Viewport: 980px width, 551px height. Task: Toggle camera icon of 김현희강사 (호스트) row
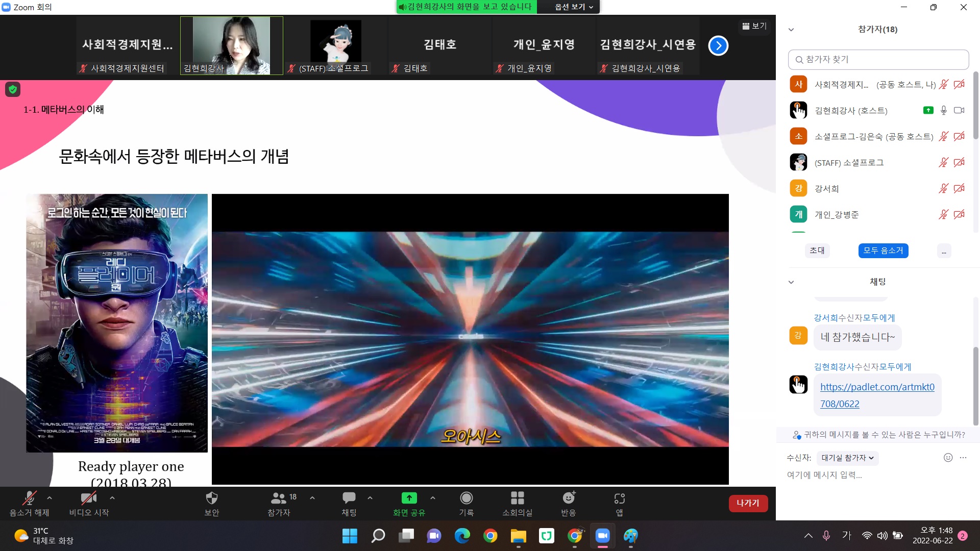tap(959, 110)
